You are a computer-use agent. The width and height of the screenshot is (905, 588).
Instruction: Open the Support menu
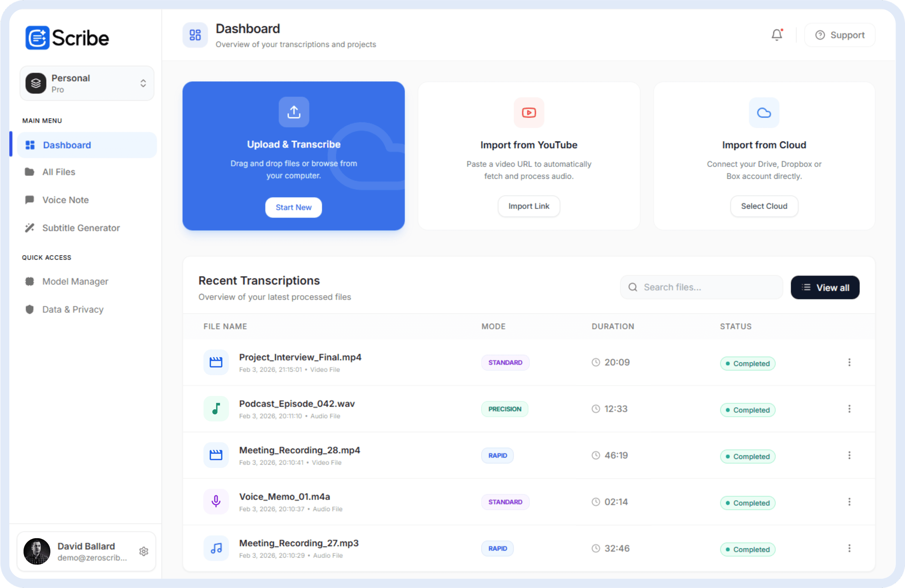(840, 35)
